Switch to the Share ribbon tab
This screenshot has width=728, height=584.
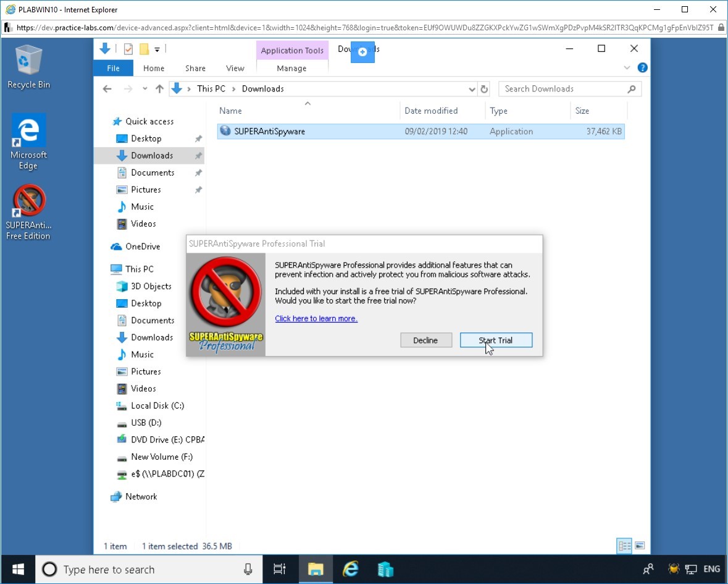[196, 69]
